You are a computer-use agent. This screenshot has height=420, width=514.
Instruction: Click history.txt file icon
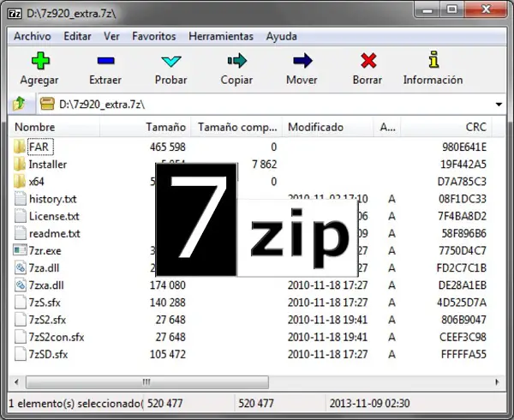point(21,199)
